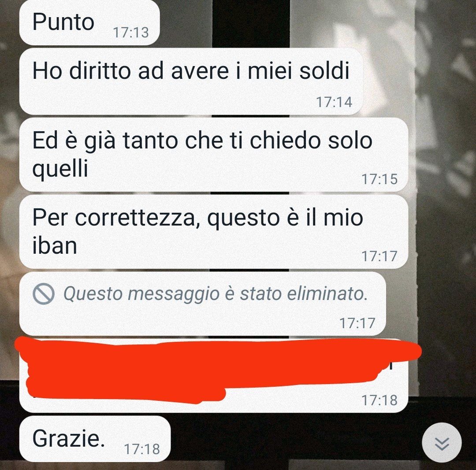Tap the scroll-to-bottom double chevron button
This screenshot has height=470, width=476.
coord(442,443)
